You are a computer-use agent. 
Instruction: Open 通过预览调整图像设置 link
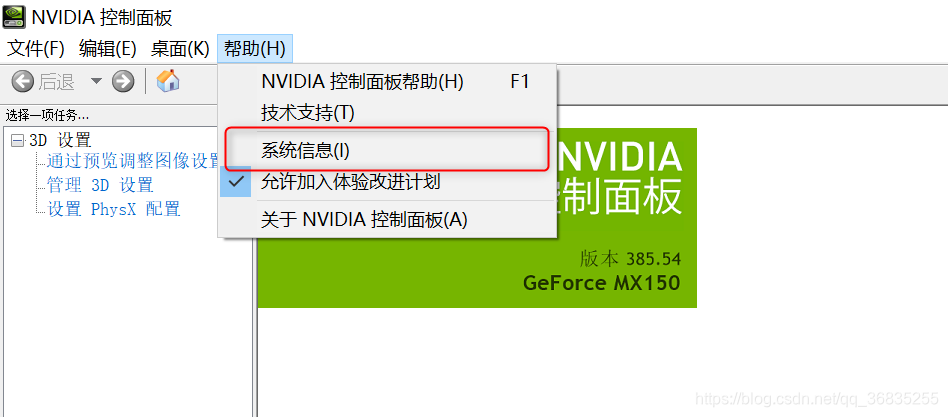(x=133, y=161)
